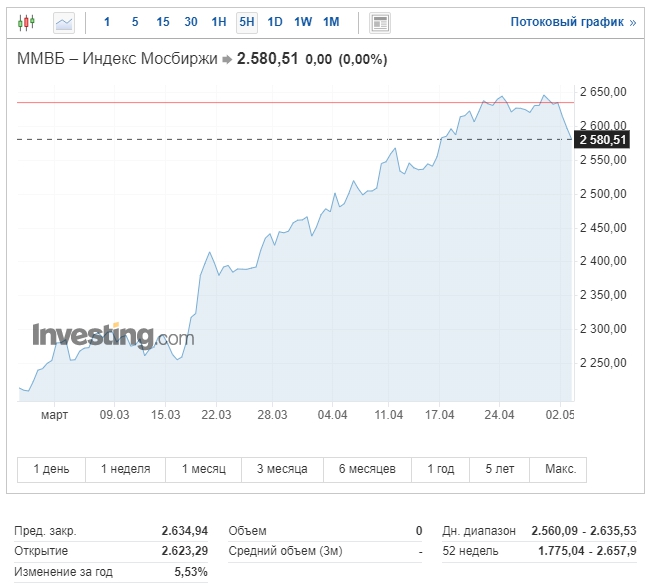Viewport: 652px width, 586px height.
Task: Click the 17.04 date axis label
Action: tap(440, 415)
